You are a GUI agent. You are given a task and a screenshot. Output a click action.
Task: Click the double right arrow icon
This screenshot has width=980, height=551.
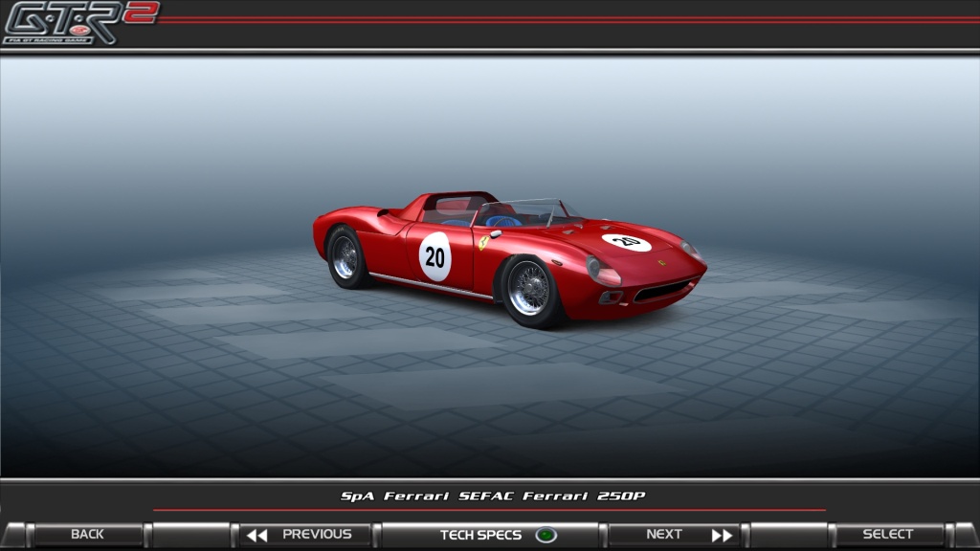coord(722,536)
